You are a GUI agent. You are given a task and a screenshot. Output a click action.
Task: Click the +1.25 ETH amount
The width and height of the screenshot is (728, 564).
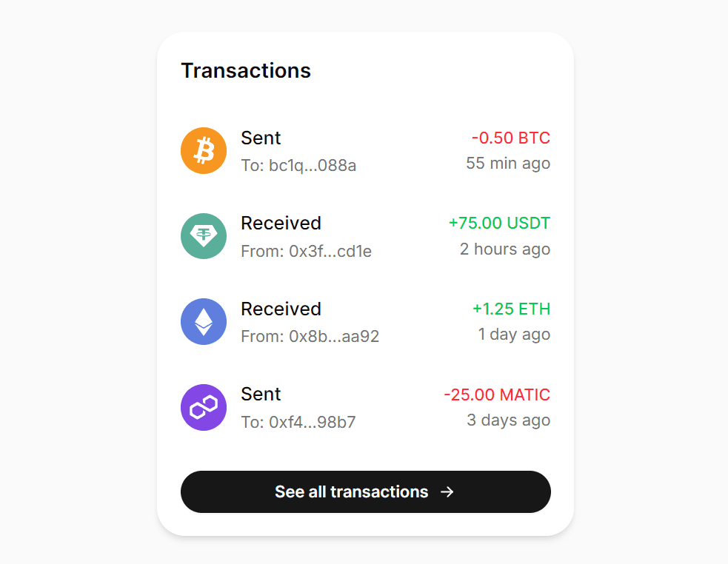click(511, 309)
